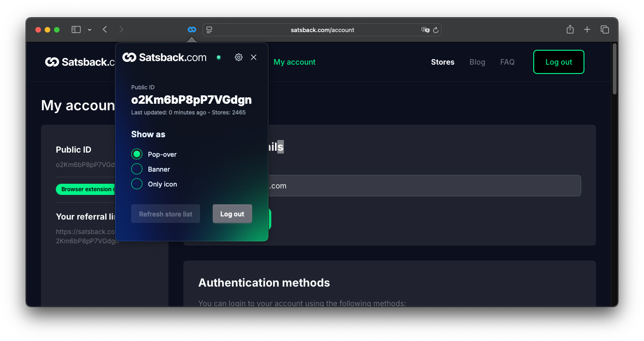Reload the satsback.com page

pos(436,30)
